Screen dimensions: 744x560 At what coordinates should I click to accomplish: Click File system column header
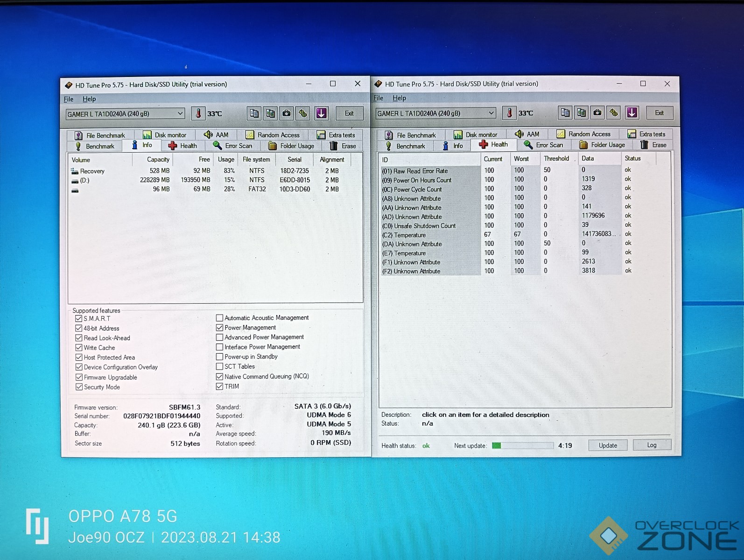tap(256, 160)
